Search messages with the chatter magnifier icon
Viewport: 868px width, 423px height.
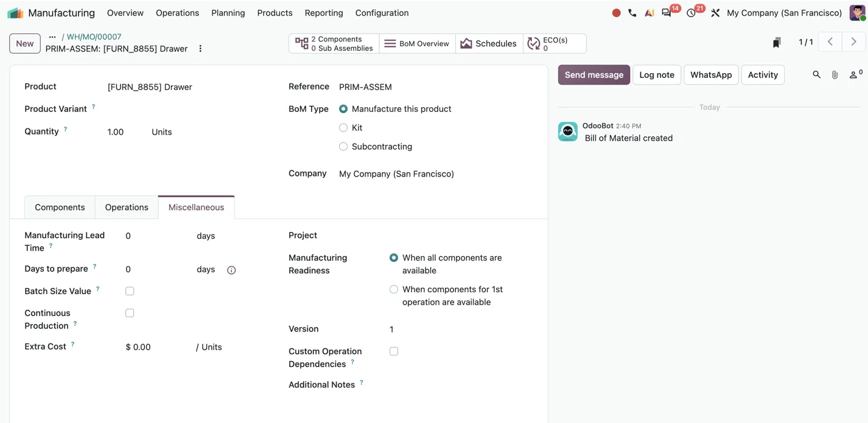pyautogui.click(x=816, y=75)
